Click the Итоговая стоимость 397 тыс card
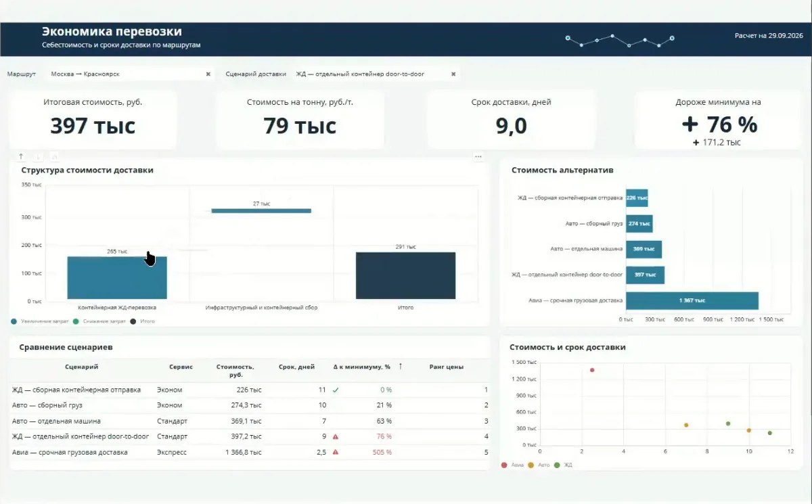This screenshot has width=812, height=504. point(93,120)
